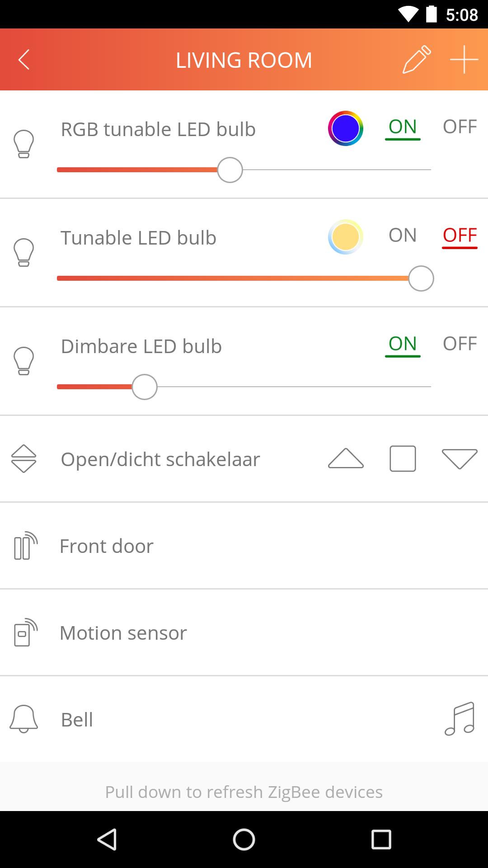Image resolution: width=488 pixels, height=868 pixels.
Task: Tap the Motion sensor icon
Action: [25, 632]
